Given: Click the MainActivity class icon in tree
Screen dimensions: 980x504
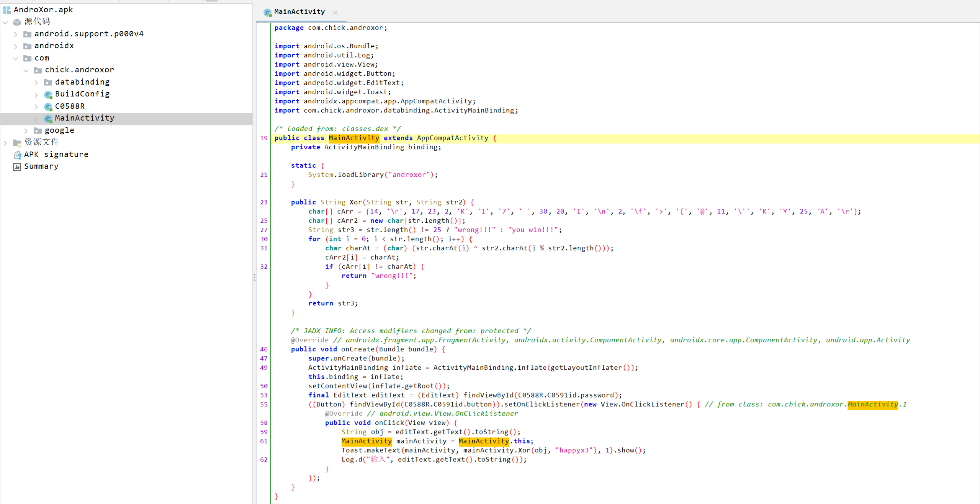Looking at the screenshot, I should pos(48,119).
